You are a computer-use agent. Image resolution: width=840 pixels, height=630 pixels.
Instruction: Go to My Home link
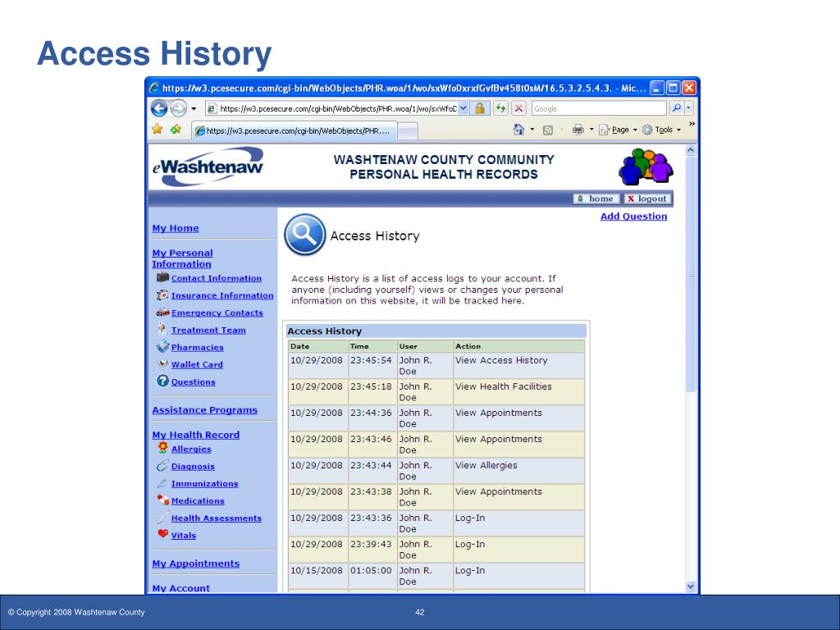176,228
